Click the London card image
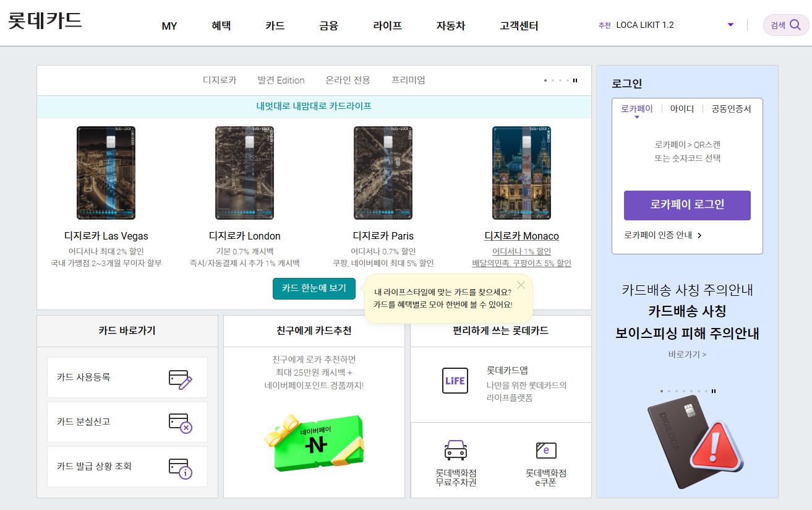 [x=244, y=173]
